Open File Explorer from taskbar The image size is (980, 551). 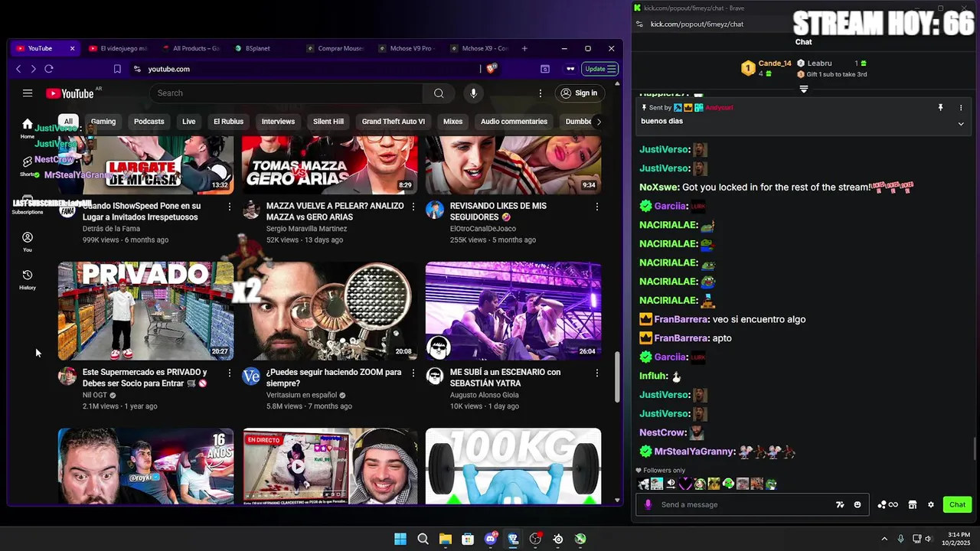(x=446, y=540)
